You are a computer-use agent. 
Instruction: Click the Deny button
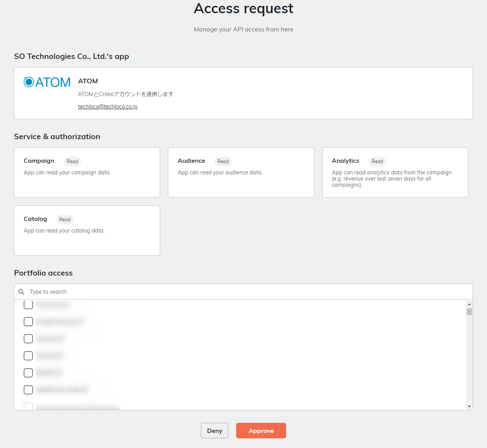pyautogui.click(x=214, y=431)
